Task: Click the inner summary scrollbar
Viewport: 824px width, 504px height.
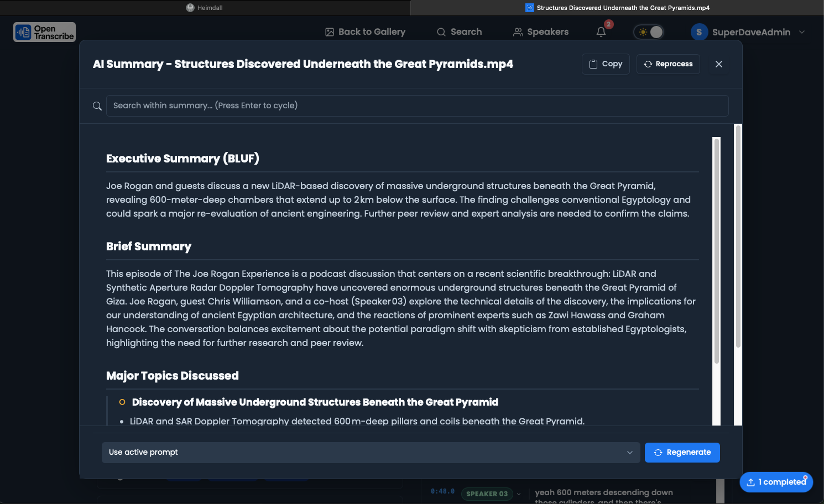Action: pos(717,251)
